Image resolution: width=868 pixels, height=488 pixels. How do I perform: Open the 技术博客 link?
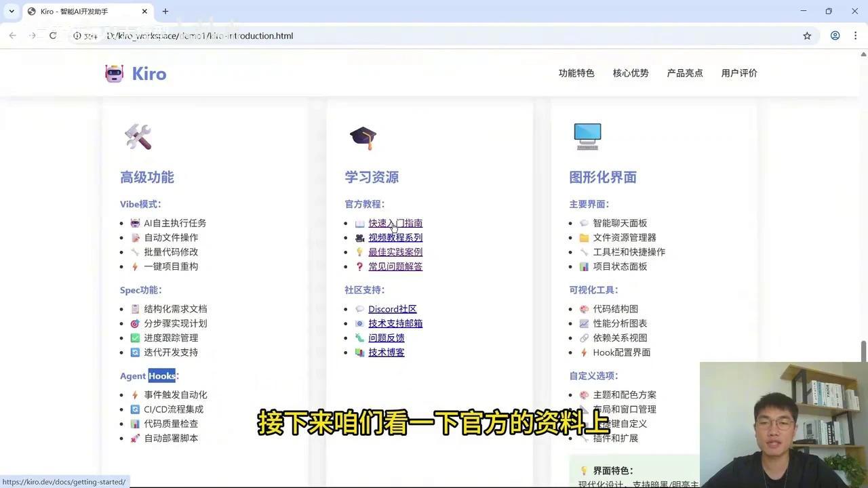[x=387, y=352]
